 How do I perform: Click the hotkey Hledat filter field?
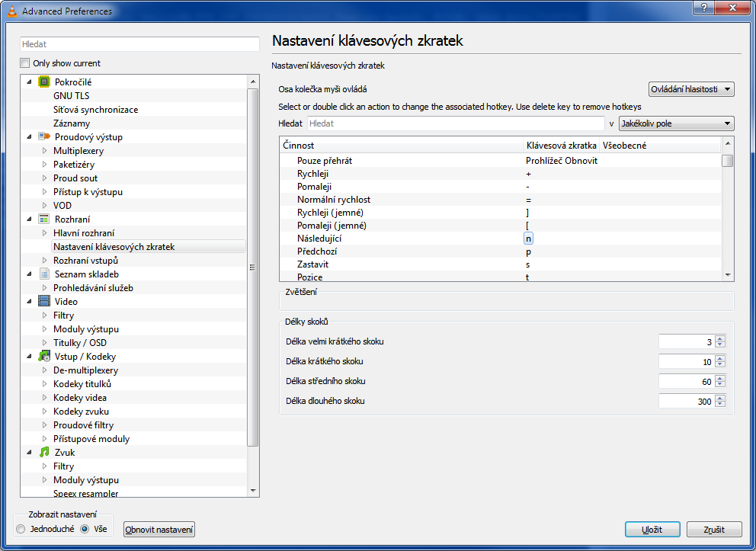456,123
